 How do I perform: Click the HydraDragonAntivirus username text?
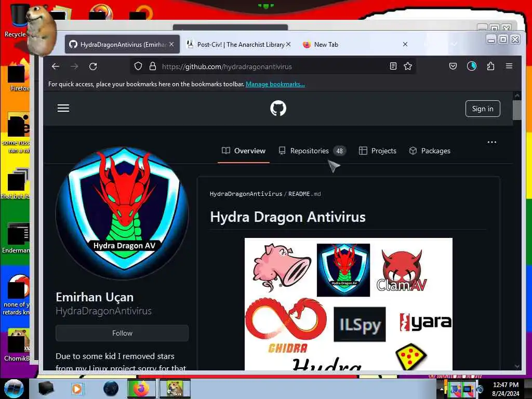pos(103,311)
